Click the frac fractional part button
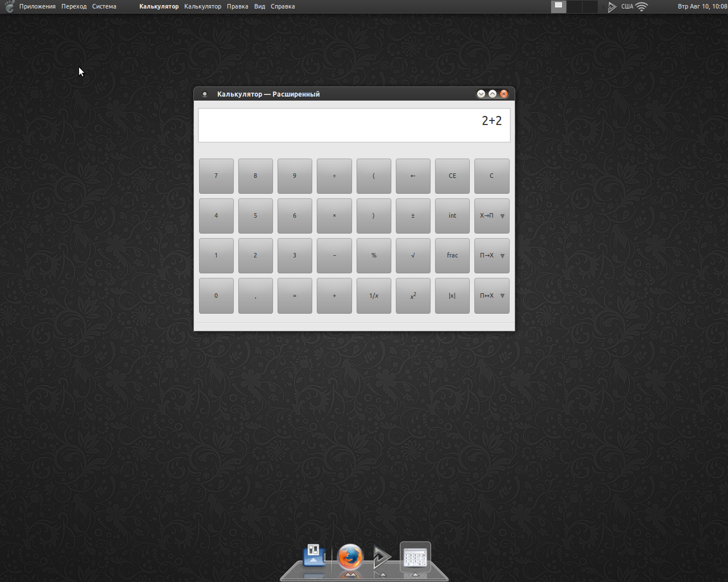This screenshot has height=582, width=728. point(452,256)
